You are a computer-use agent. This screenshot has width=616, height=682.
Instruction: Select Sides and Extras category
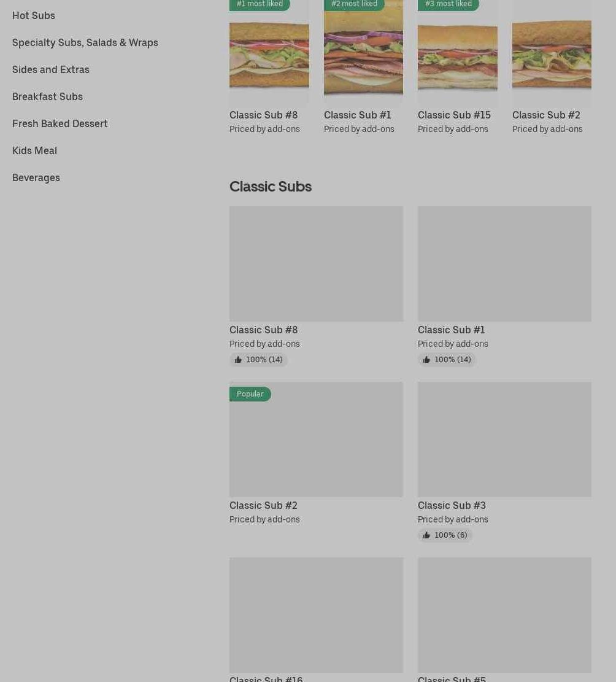51,69
